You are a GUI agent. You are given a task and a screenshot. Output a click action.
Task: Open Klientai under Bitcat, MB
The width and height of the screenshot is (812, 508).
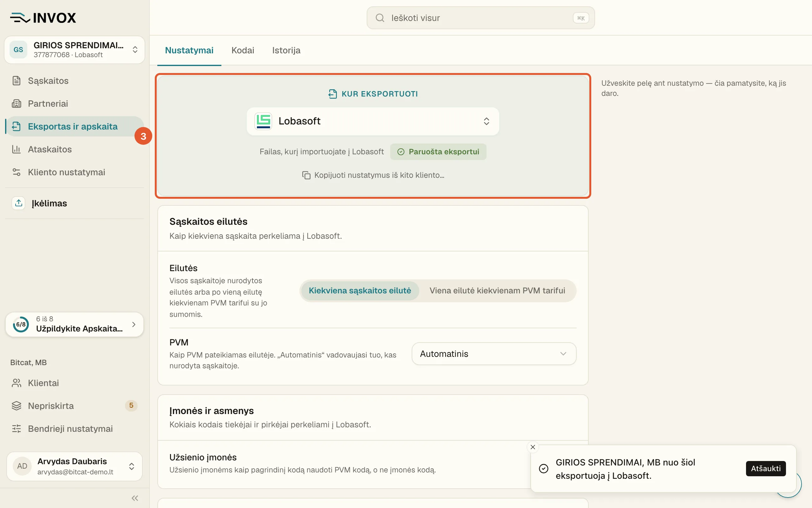point(75,383)
